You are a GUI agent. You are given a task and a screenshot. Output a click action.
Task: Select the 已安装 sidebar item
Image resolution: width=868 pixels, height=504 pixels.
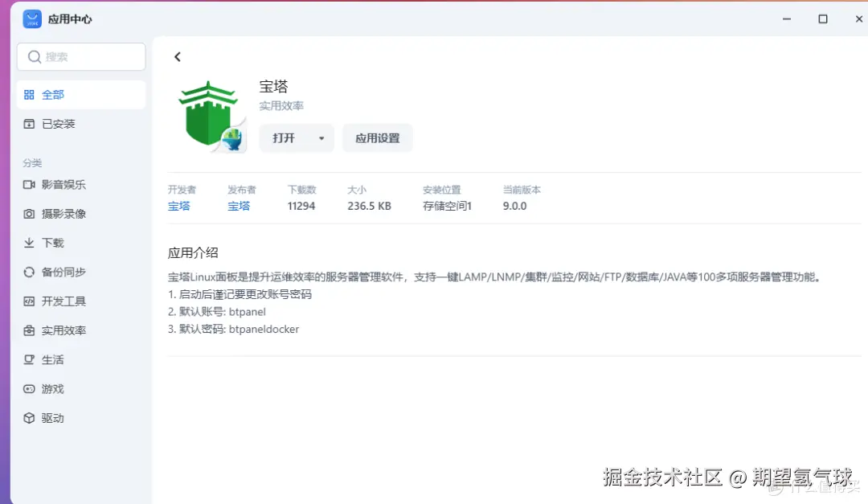coord(81,124)
